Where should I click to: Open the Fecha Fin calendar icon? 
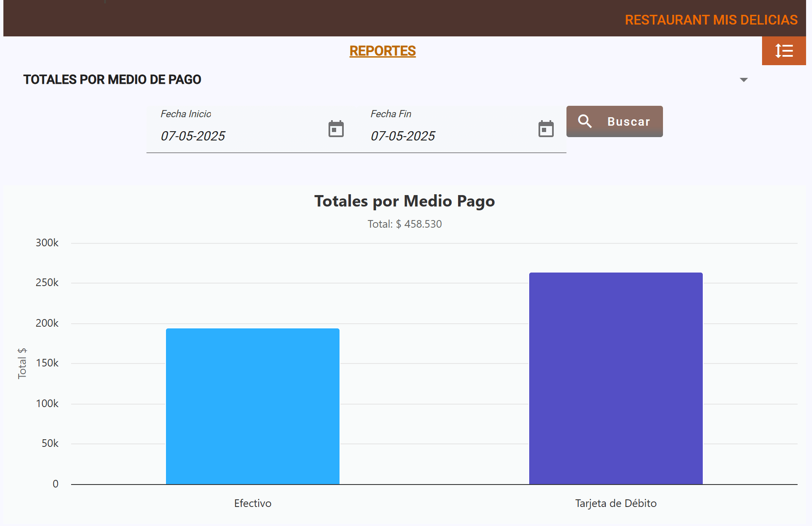pyautogui.click(x=546, y=129)
